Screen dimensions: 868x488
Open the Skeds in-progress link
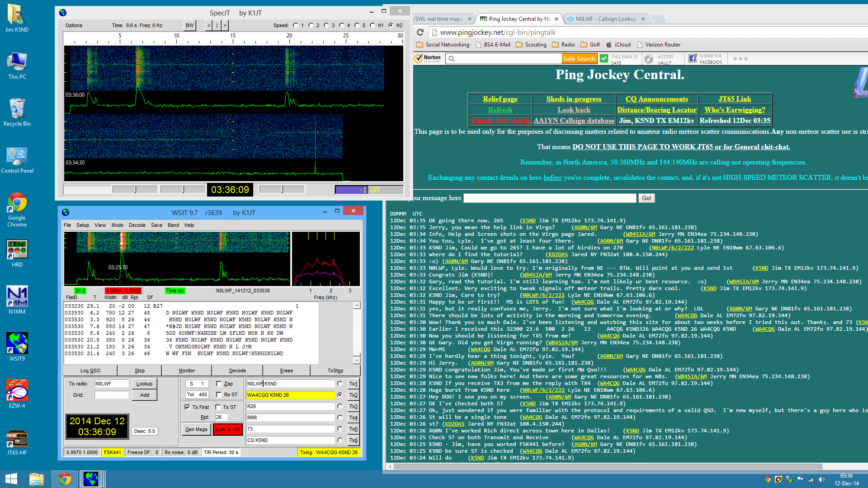coord(574,99)
